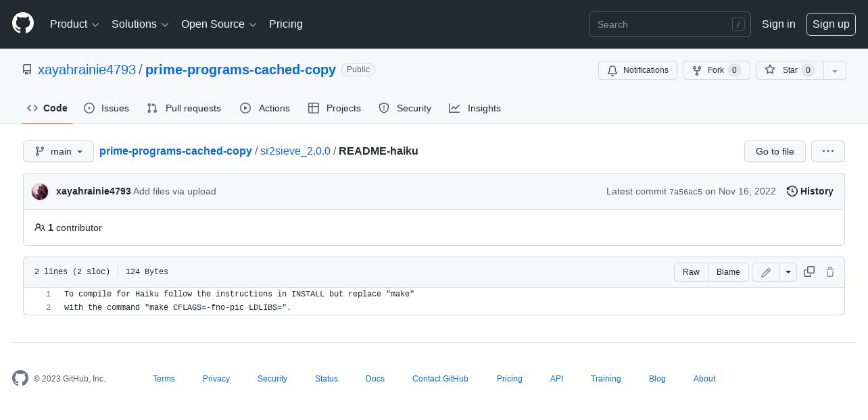Open the Blame view
Viewport: 868px width, 420px height.
pyautogui.click(x=728, y=272)
